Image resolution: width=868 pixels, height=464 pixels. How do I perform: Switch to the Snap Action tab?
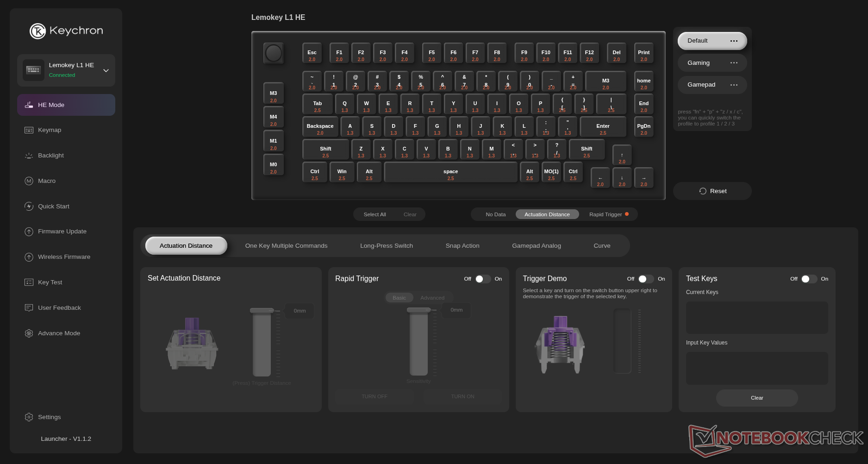462,246
